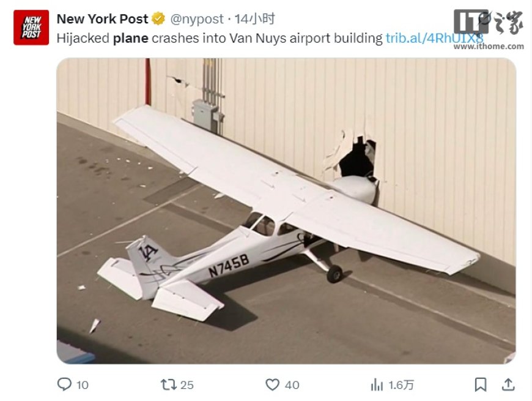Click the reply count of 10
Screen dimensions: 532x401
point(82,385)
